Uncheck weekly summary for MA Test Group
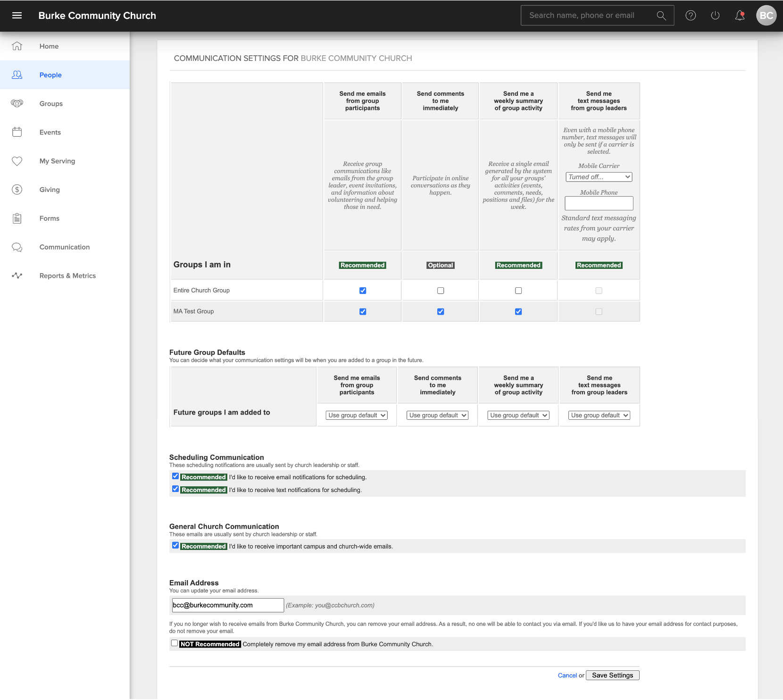Viewport: 783px width, 700px height. (518, 312)
